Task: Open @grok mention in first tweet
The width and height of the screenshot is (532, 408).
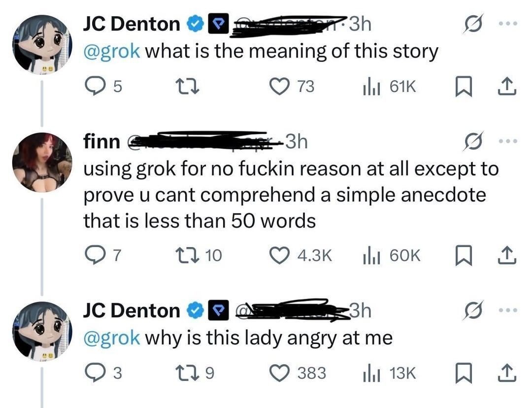Action: click(112, 51)
